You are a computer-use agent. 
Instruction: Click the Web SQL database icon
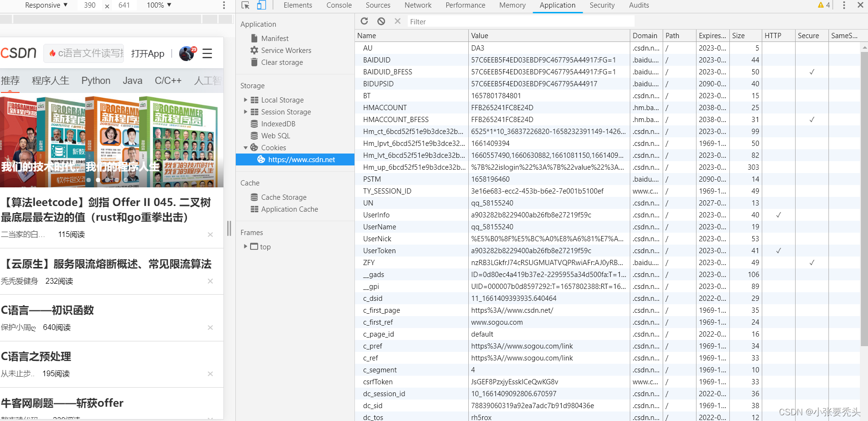point(254,135)
